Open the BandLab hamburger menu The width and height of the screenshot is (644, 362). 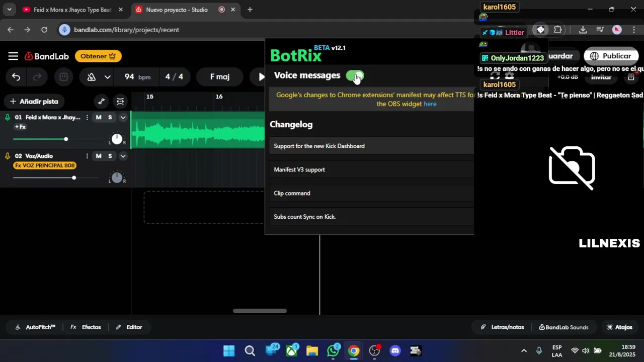pyautogui.click(x=13, y=56)
